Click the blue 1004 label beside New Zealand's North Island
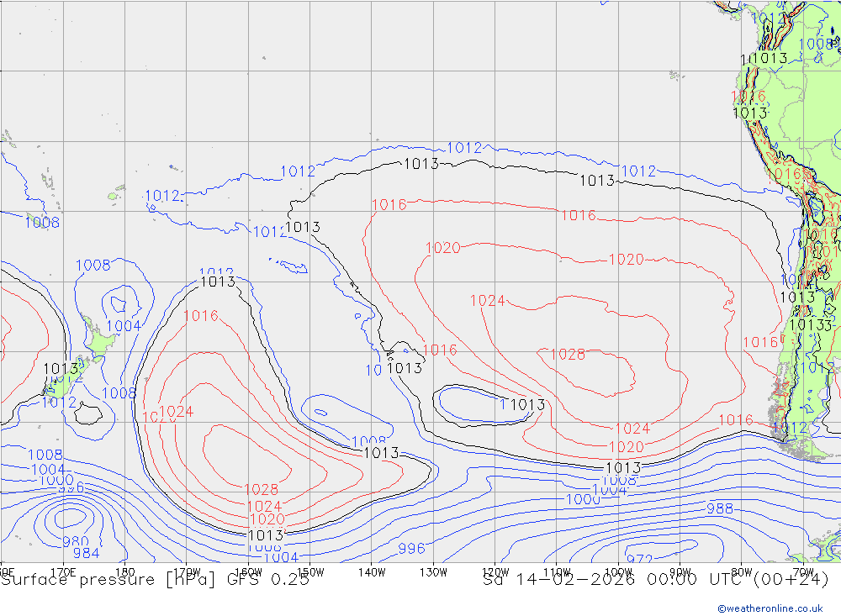Viewport: 841px width, 616px height. [124, 326]
